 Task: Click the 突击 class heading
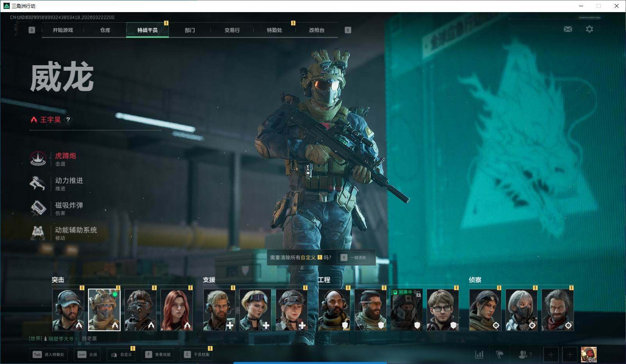pyautogui.click(x=58, y=280)
